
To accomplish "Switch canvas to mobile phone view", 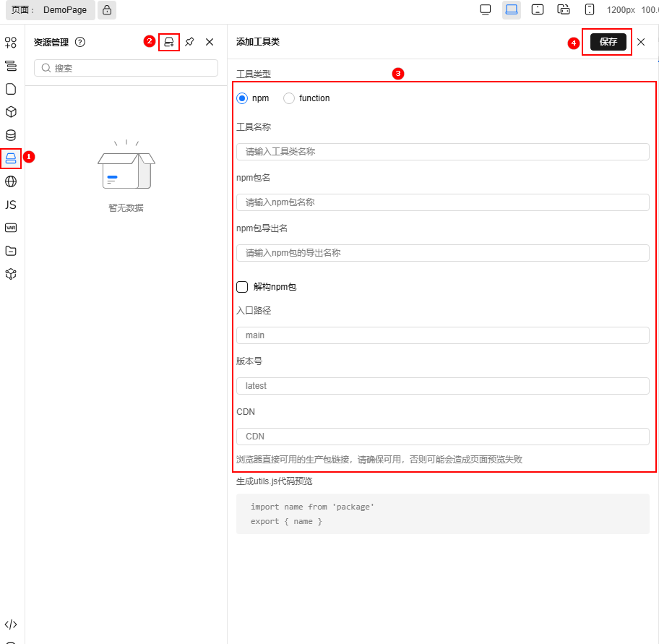I will [590, 9].
